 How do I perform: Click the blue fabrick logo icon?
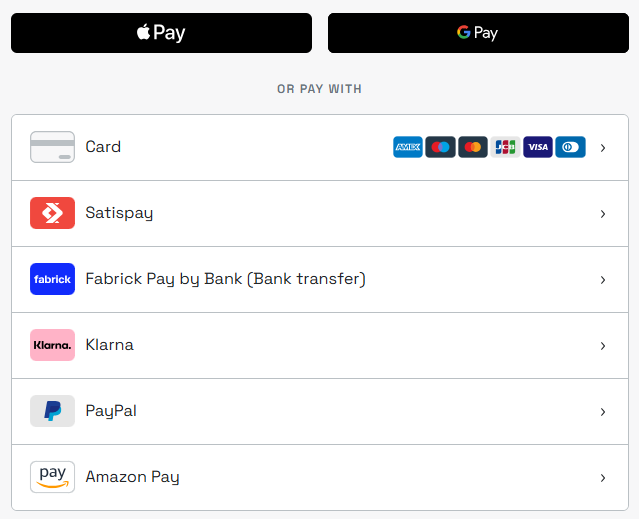click(53, 279)
